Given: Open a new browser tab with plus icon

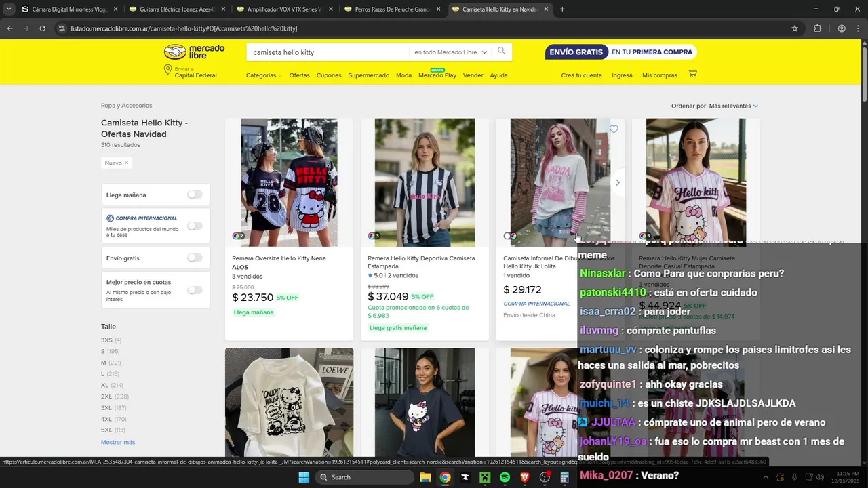Looking at the screenshot, I should point(562,9).
